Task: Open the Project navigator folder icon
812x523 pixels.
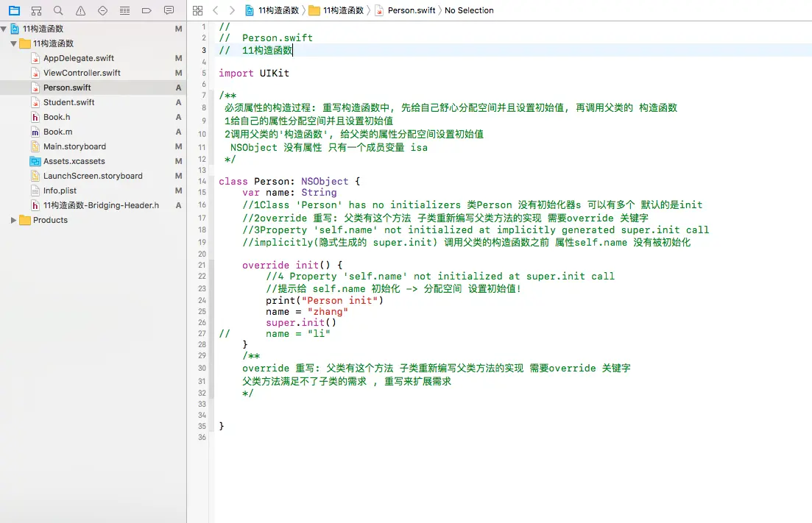Action: pos(15,10)
